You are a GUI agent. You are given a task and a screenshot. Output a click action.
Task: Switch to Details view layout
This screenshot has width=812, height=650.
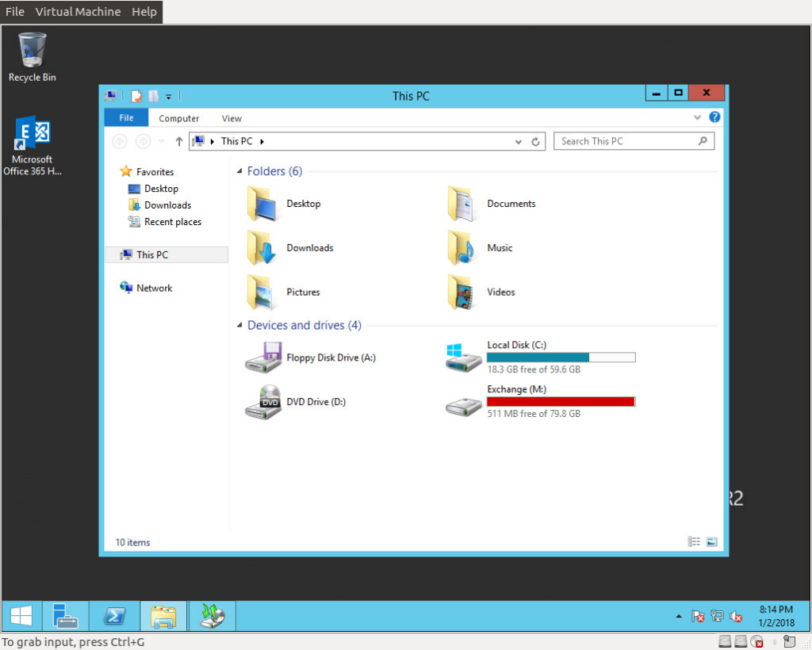(x=694, y=542)
